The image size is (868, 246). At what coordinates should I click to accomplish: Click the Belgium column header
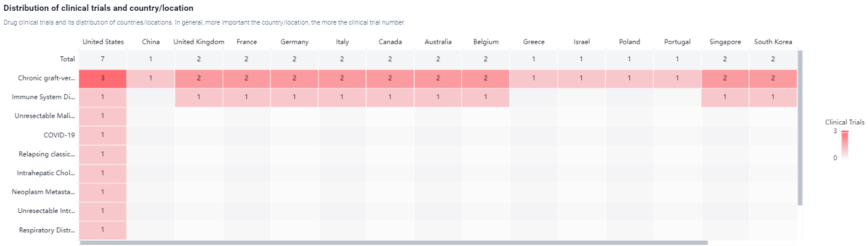(486, 42)
